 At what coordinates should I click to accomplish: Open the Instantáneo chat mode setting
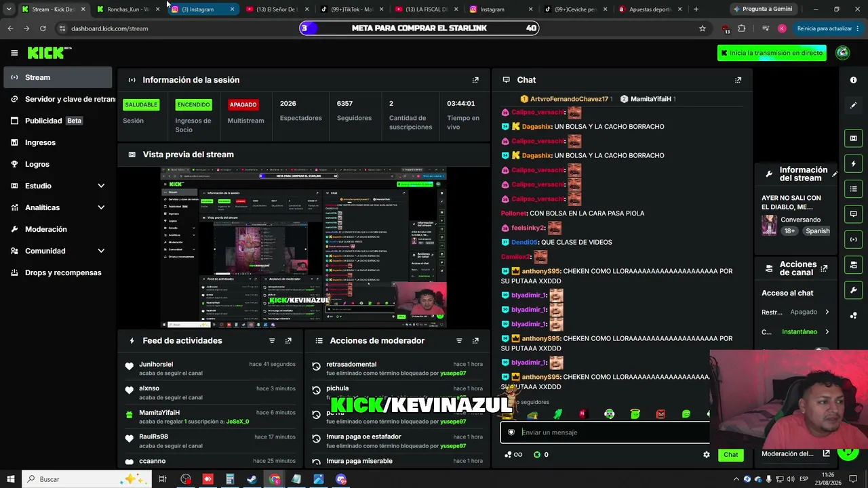pyautogui.click(x=795, y=332)
